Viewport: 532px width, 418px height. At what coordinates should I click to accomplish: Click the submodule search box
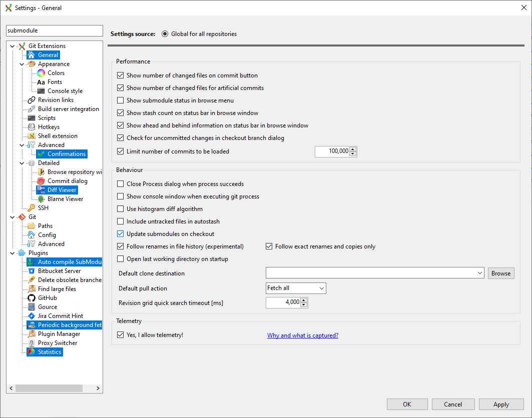click(54, 30)
